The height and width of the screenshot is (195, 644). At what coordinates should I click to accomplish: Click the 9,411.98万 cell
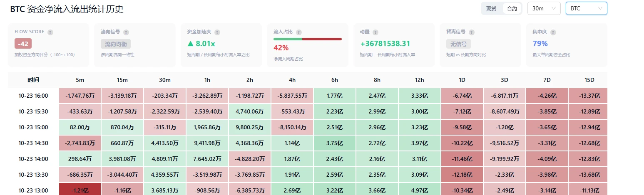(x=208, y=143)
